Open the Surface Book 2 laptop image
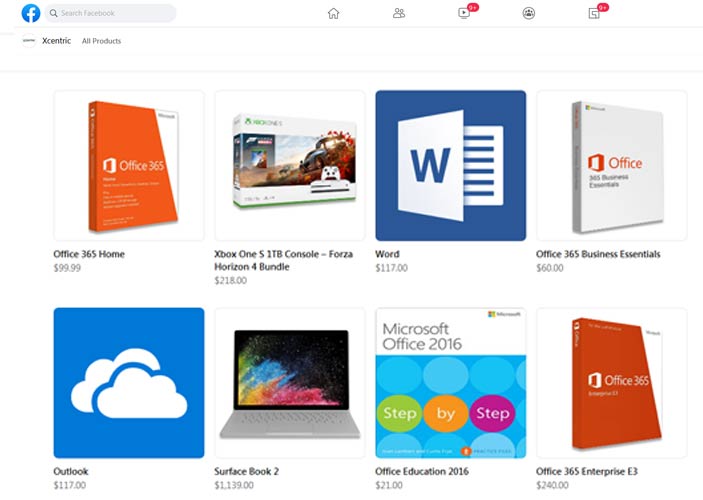This screenshot has width=703, height=500. (x=290, y=383)
